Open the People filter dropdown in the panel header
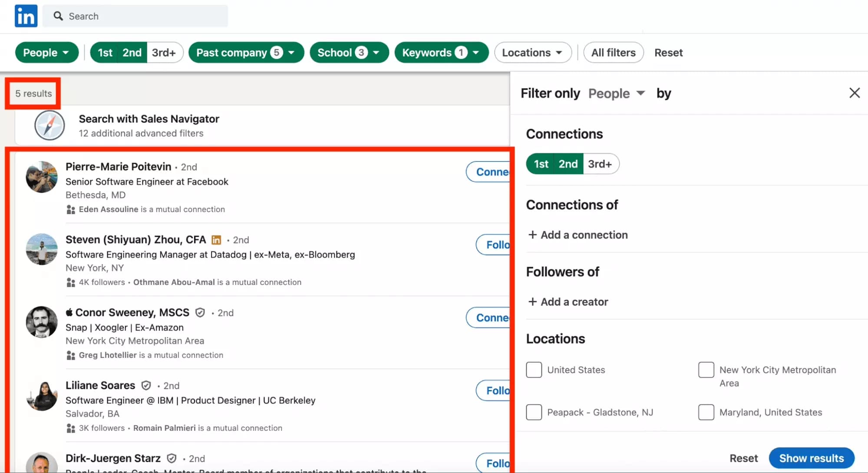This screenshot has width=868, height=473. tap(616, 93)
